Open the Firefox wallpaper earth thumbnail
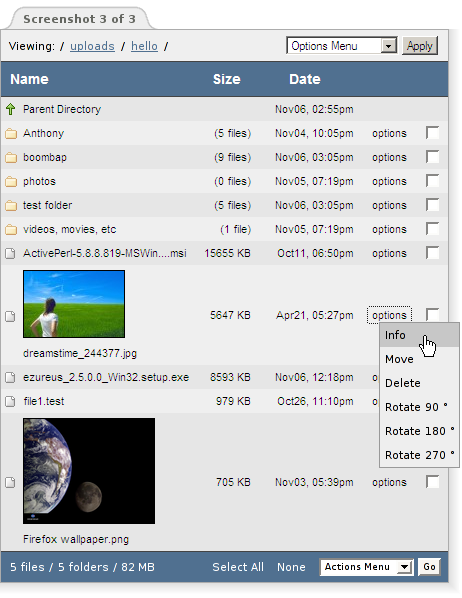This screenshot has width=462, height=598. [x=89, y=471]
